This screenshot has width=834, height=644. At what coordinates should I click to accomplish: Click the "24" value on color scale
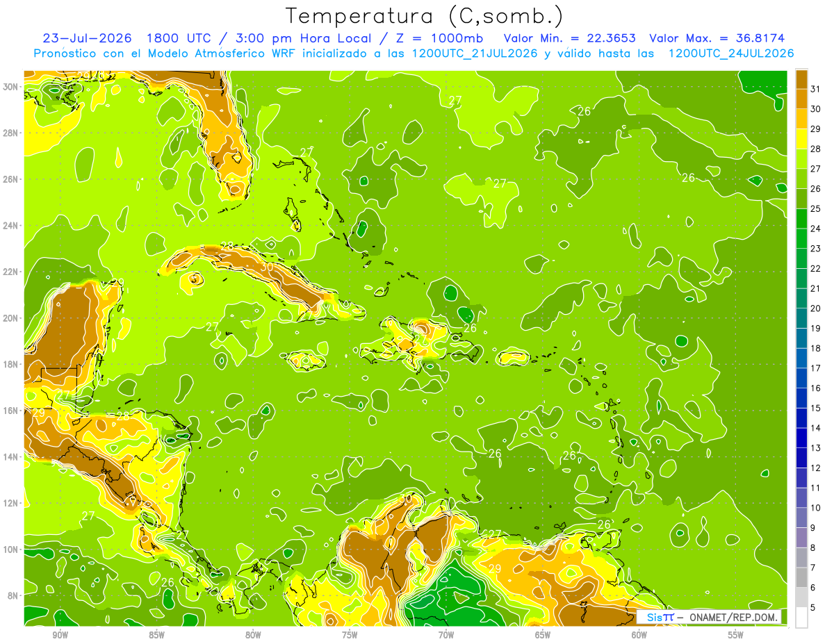click(815, 229)
